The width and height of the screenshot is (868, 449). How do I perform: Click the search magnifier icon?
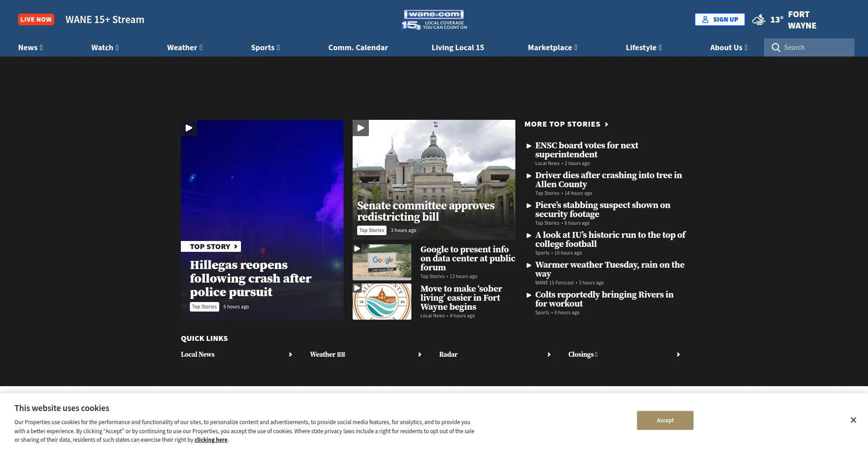point(776,47)
